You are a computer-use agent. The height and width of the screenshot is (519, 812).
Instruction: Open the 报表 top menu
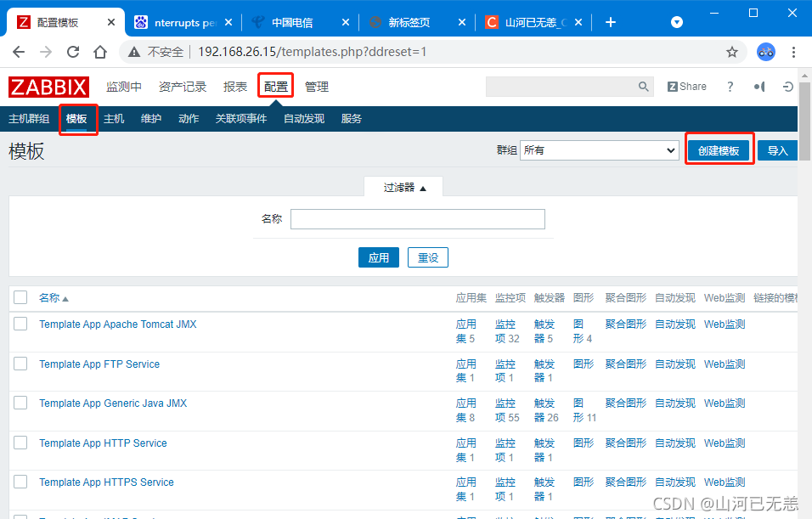(235, 87)
